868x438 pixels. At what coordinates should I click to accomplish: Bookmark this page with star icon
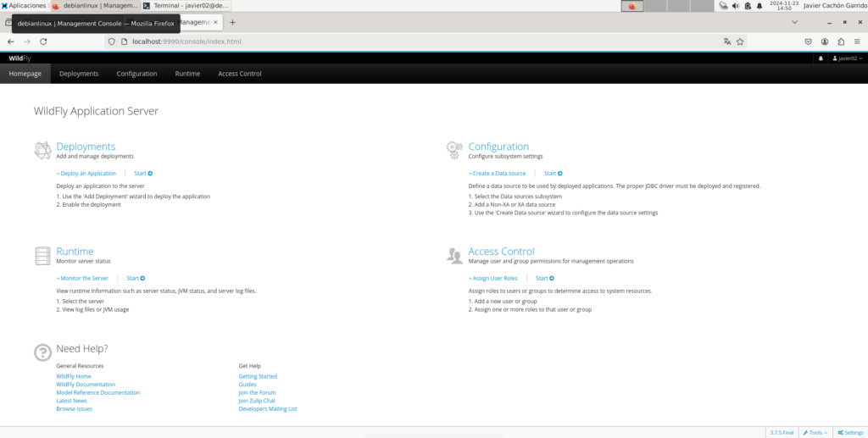coord(740,42)
